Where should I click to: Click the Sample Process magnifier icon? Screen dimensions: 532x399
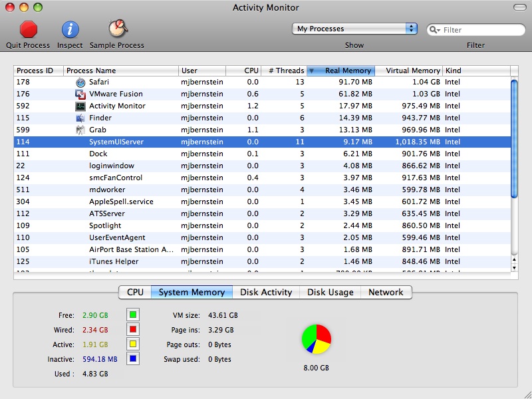(118, 29)
